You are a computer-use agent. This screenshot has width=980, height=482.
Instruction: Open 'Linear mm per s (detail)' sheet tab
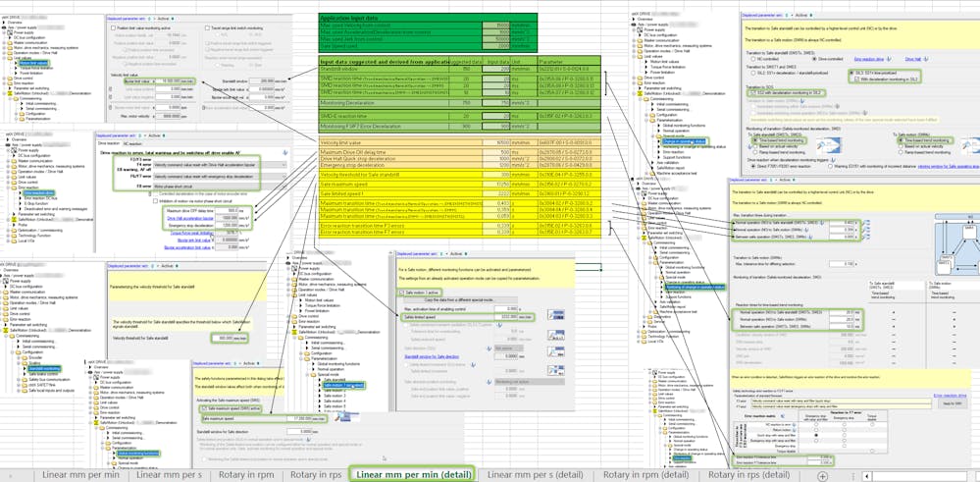point(535,474)
